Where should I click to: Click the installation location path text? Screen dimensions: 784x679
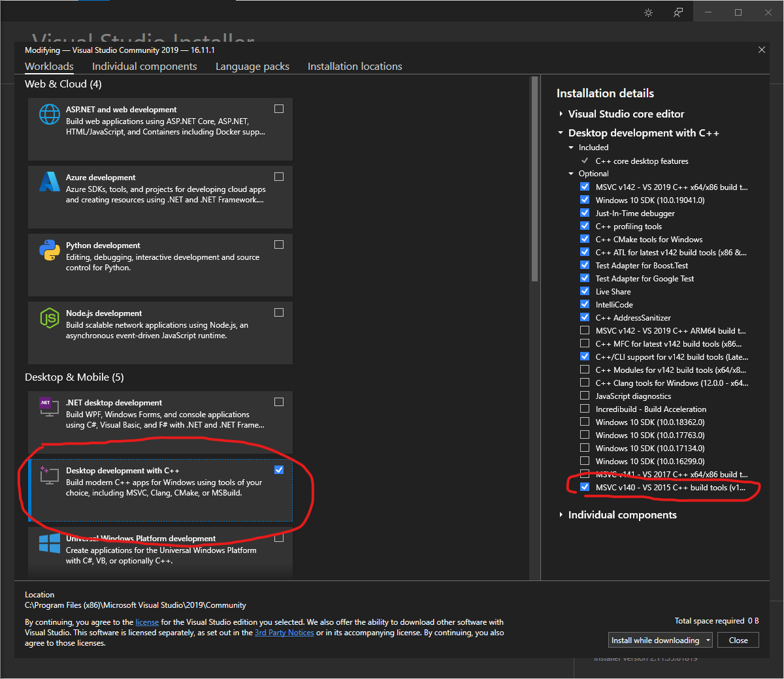coord(135,605)
